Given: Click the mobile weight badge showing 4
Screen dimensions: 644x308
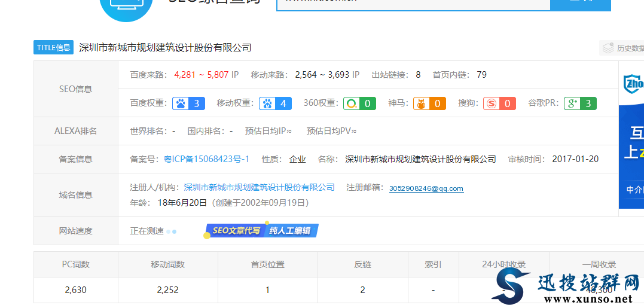Looking at the screenshot, I should pos(275,103).
